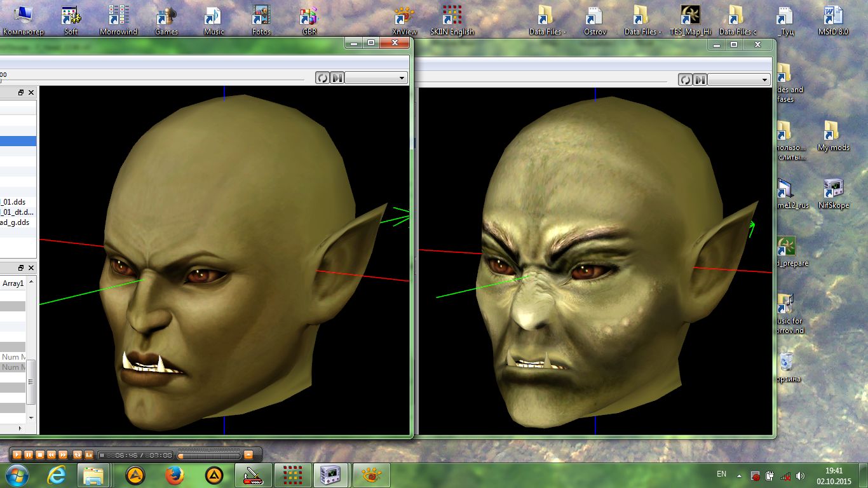Open the Windows Start menu
868x488 pixels.
(17, 475)
